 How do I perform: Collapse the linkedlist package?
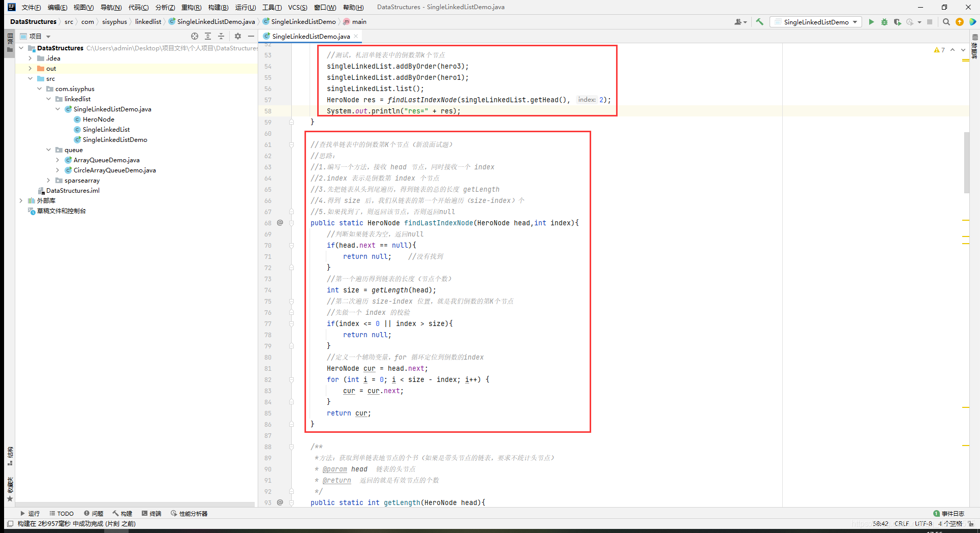49,99
